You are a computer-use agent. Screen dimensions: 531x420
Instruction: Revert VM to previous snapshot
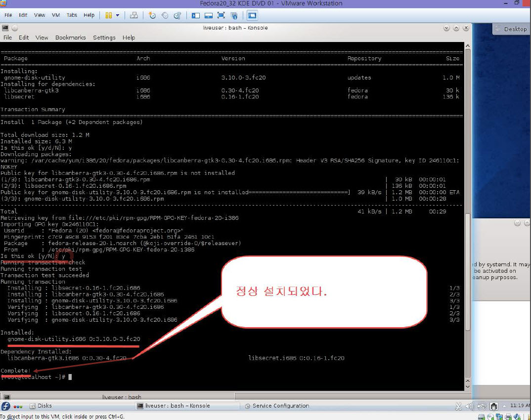(x=165, y=15)
